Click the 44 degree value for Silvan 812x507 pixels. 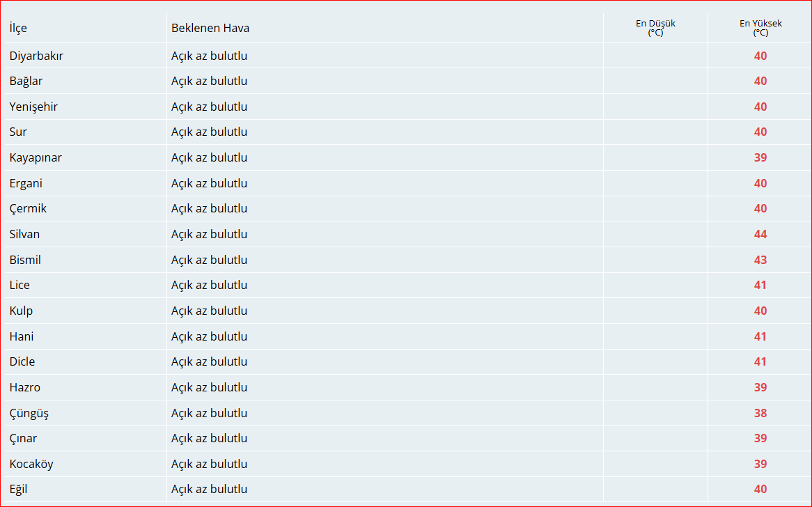pos(760,234)
